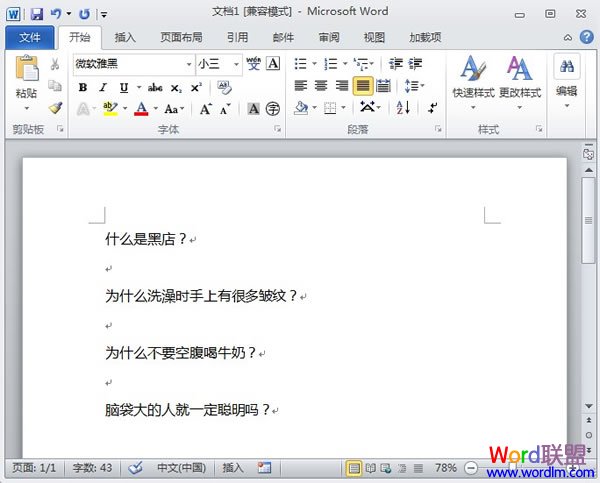Click the 字数: 43 word count
The height and width of the screenshot is (483, 600).
click(x=92, y=468)
